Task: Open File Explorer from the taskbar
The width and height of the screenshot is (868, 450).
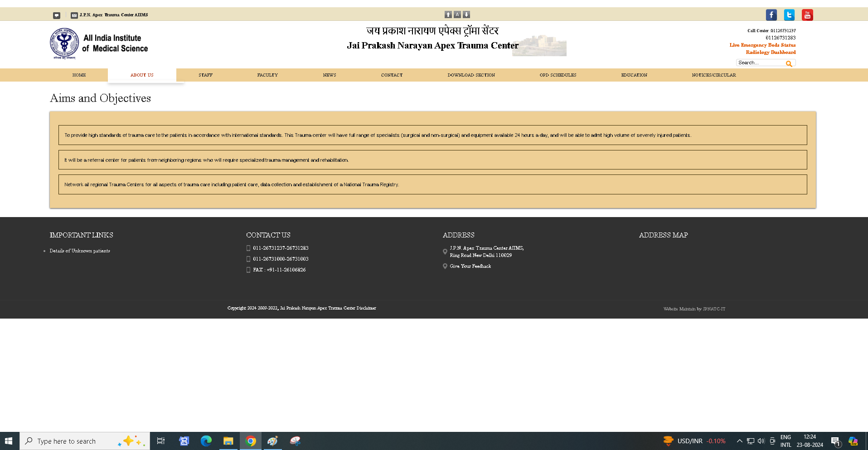Action: [228, 441]
